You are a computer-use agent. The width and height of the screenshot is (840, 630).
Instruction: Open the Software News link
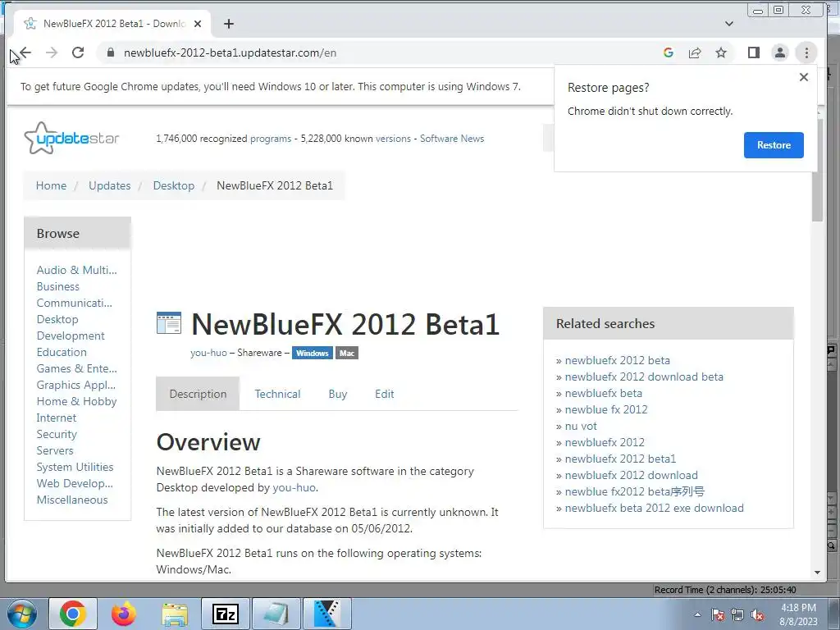(452, 139)
